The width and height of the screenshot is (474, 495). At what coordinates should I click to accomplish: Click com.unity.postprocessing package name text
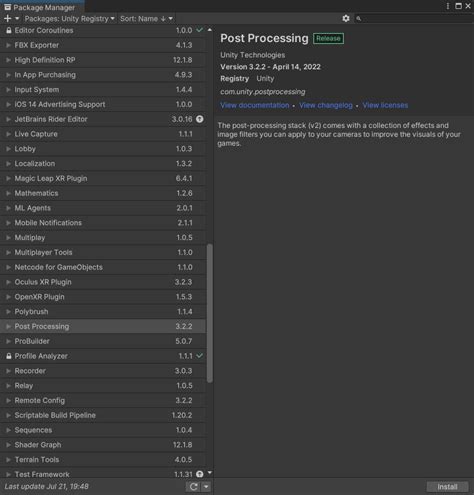tap(263, 92)
